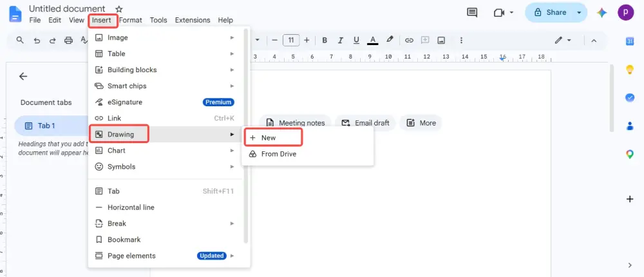
Task: Increase the font size
Action: click(x=307, y=41)
